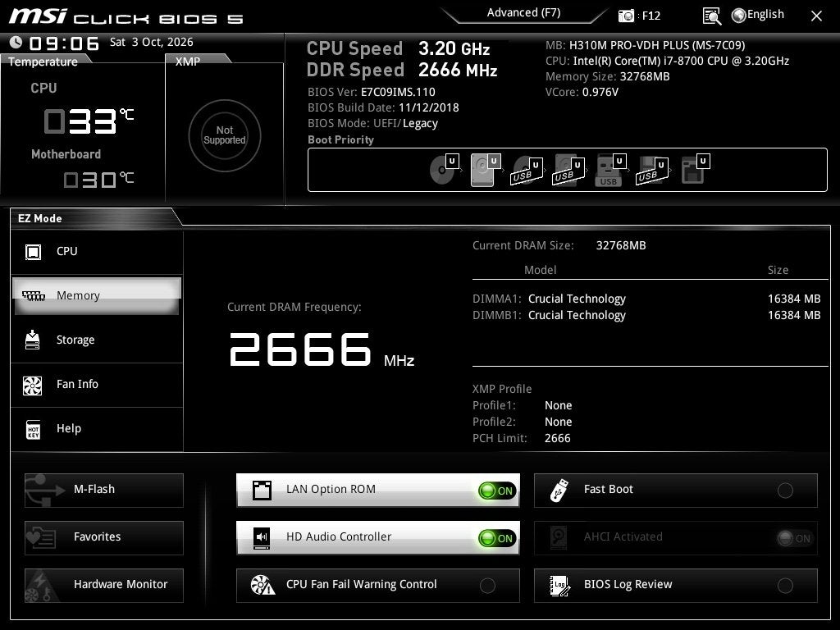This screenshot has width=840, height=630.
Task: Turn off HD Audio Controller switch
Action: [x=497, y=538]
